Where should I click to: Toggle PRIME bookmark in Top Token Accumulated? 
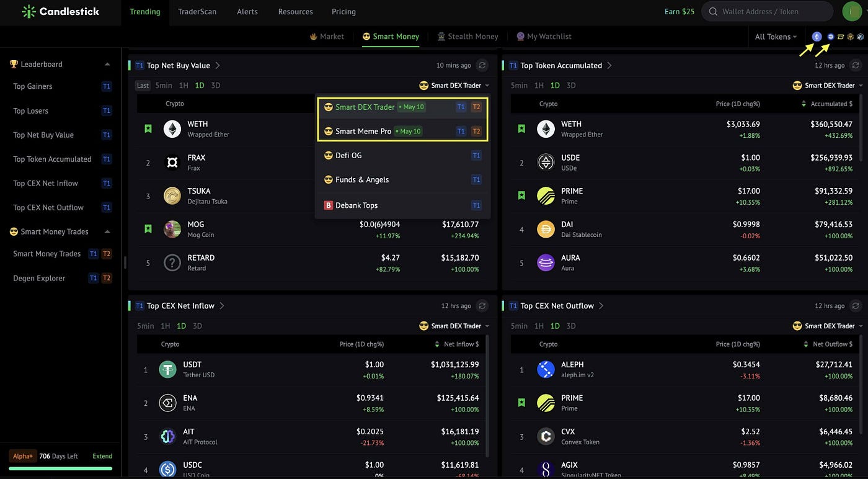click(521, 195)
